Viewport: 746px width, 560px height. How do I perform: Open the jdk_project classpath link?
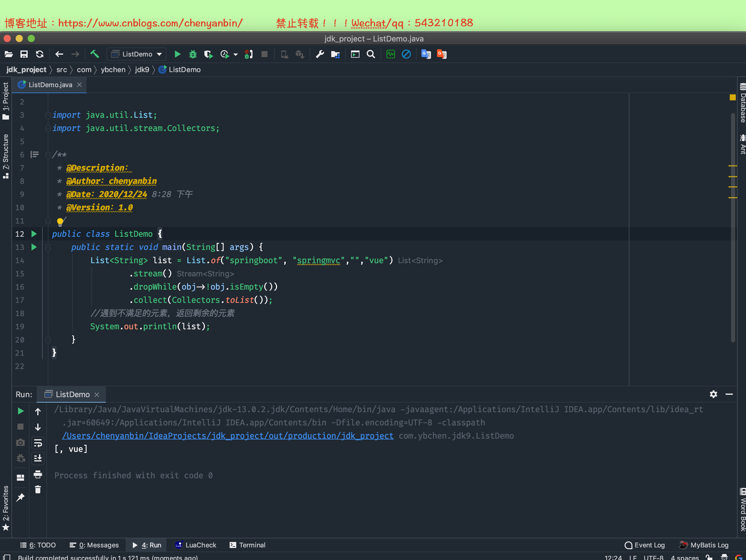pyautogui.click(x=228, y=436)
